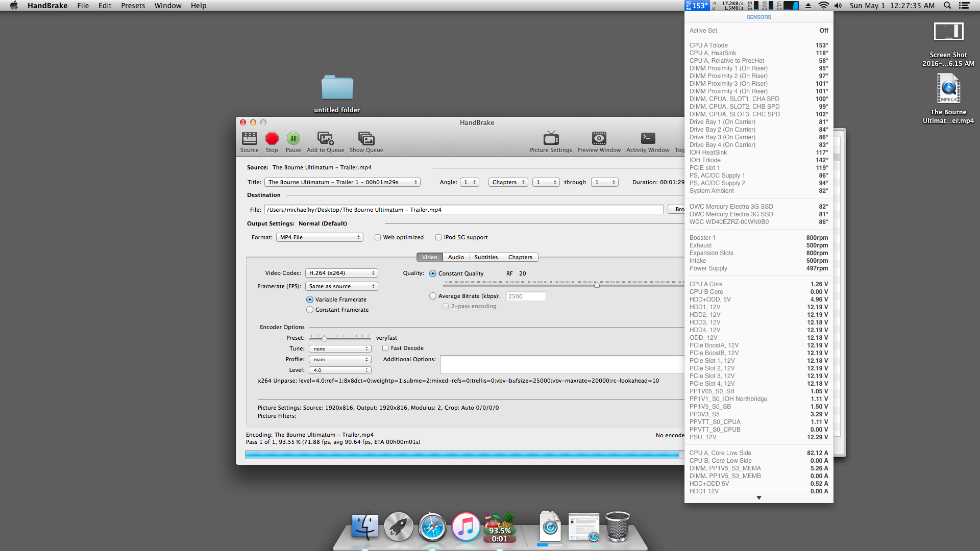This screenshot has height=551, width=980.
Task: Open the Chapters range type dropdown
Action: [508, 182]
